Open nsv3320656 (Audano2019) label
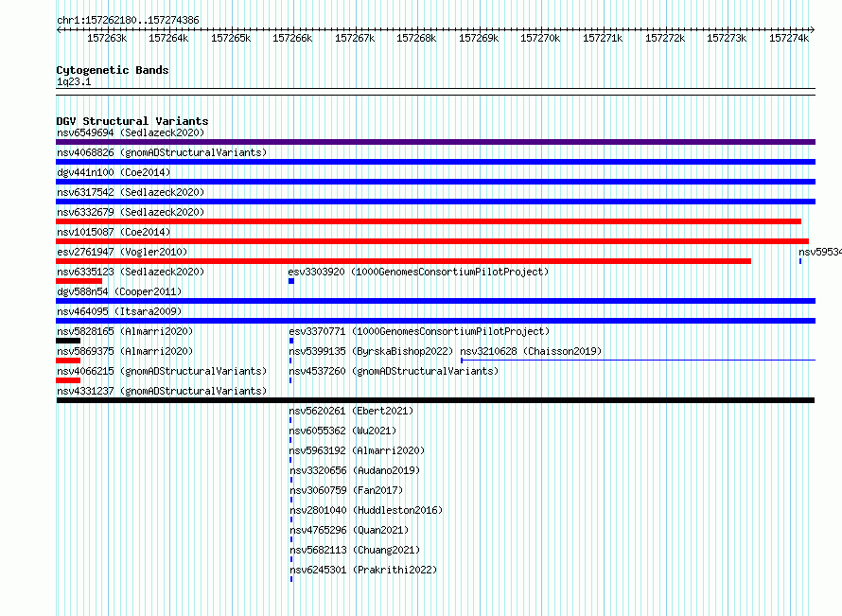 click(355, 470)
